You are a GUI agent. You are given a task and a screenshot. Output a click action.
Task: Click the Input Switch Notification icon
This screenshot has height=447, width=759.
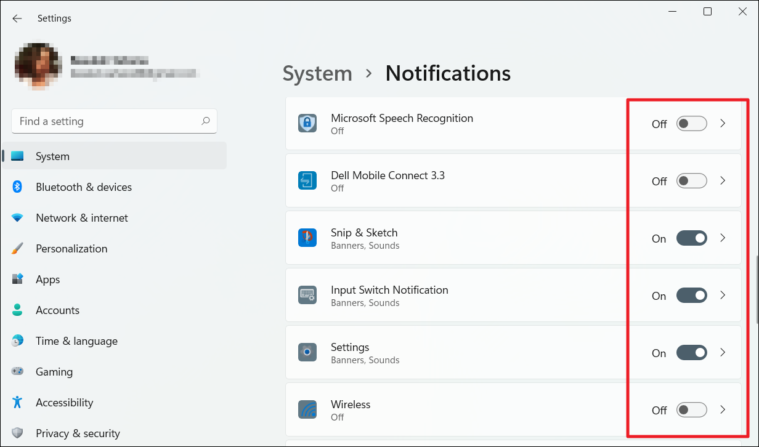tap(307, 295)
